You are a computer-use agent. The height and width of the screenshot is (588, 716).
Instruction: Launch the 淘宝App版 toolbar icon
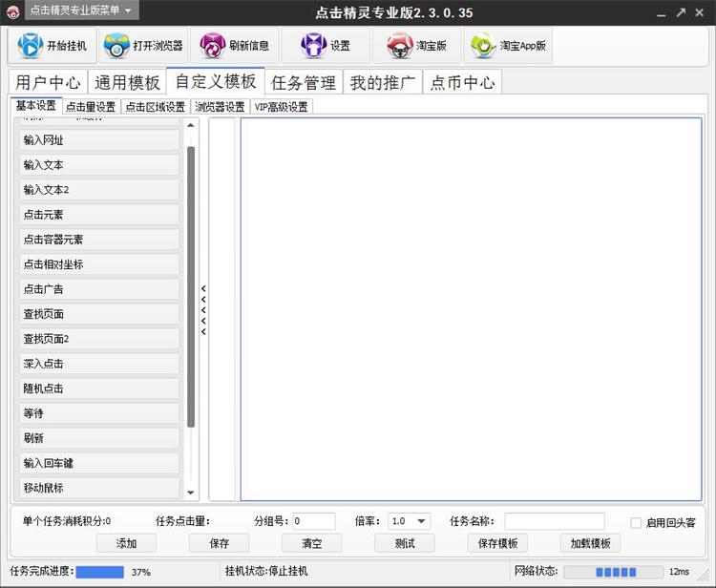[483, 46]
